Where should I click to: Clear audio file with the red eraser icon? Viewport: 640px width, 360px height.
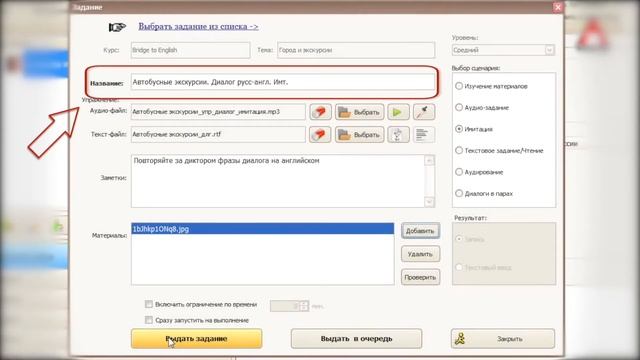(x=320, y=112)
